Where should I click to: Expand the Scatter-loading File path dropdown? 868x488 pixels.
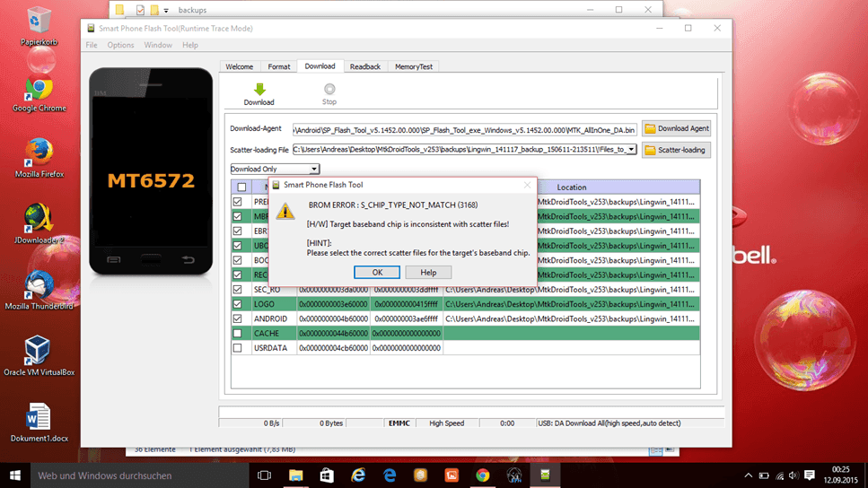click(631, 150)
